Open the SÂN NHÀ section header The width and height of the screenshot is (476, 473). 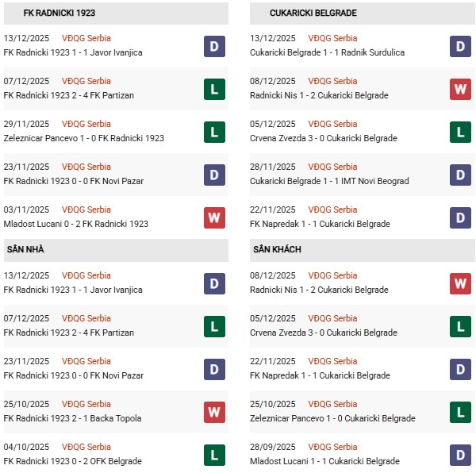(25, 249)
